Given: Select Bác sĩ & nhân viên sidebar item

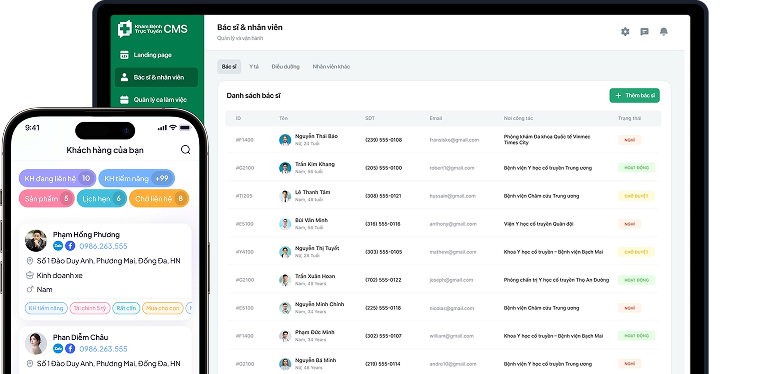Looking at the screenshot, I should point(156,77).
